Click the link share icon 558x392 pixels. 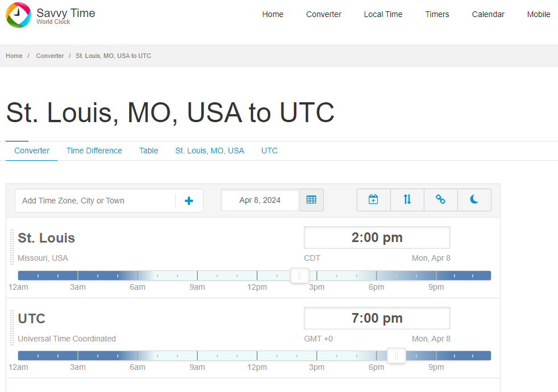click(440, 200)
